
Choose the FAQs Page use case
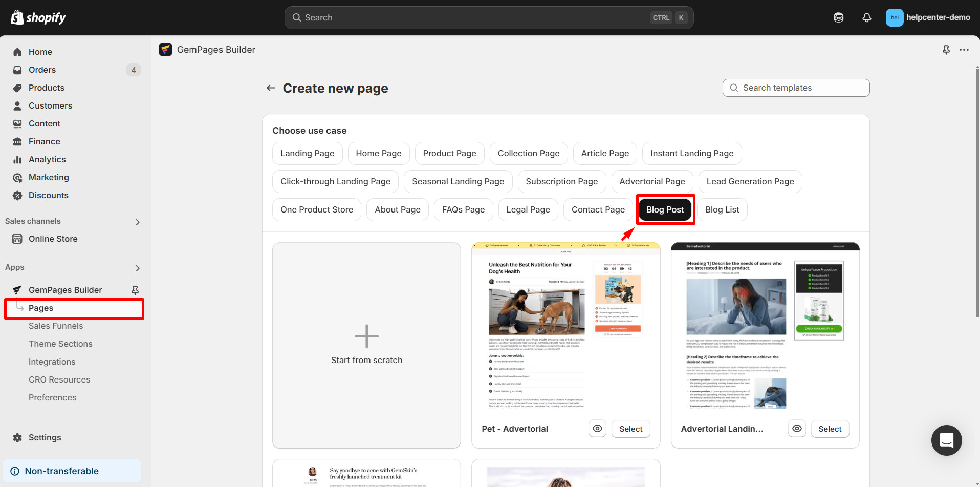[x=463, y=209]
